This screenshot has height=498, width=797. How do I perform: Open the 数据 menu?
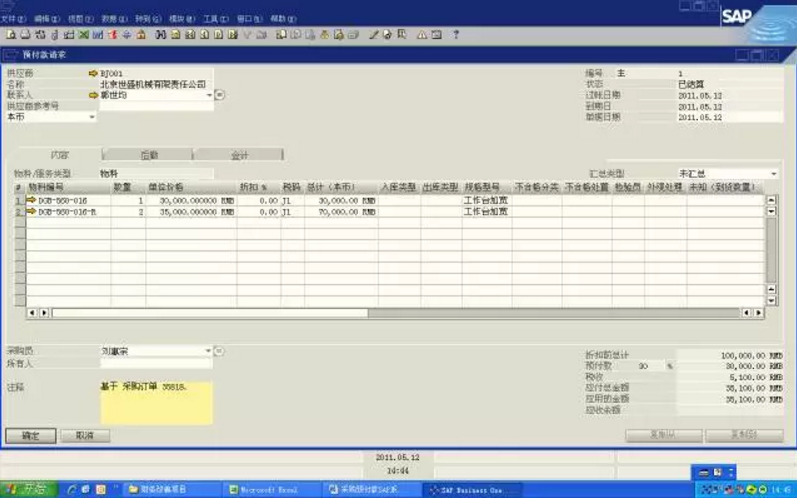tap(114, 19)
